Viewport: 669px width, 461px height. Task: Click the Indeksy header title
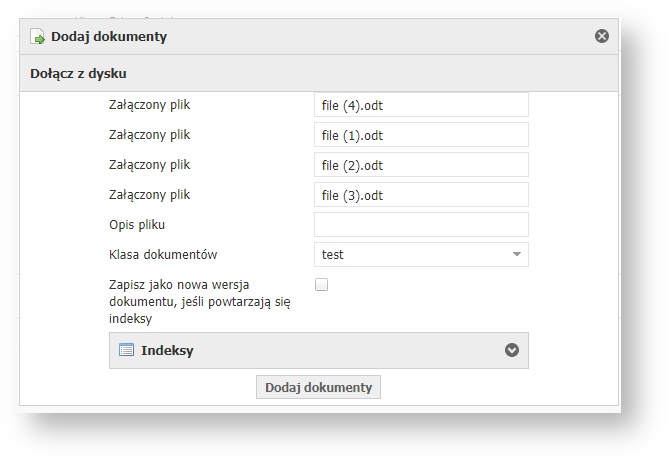click(x=167, y=350)
